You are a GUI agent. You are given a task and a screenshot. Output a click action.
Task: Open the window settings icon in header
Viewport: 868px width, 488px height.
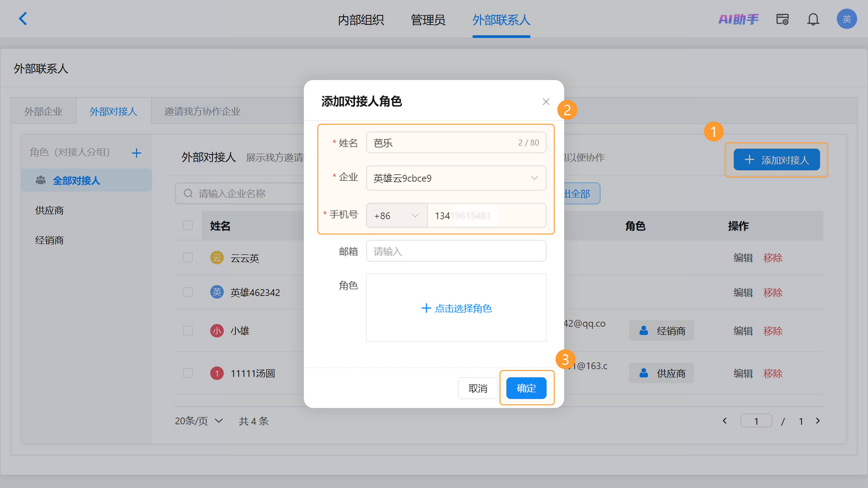(782, 19)
